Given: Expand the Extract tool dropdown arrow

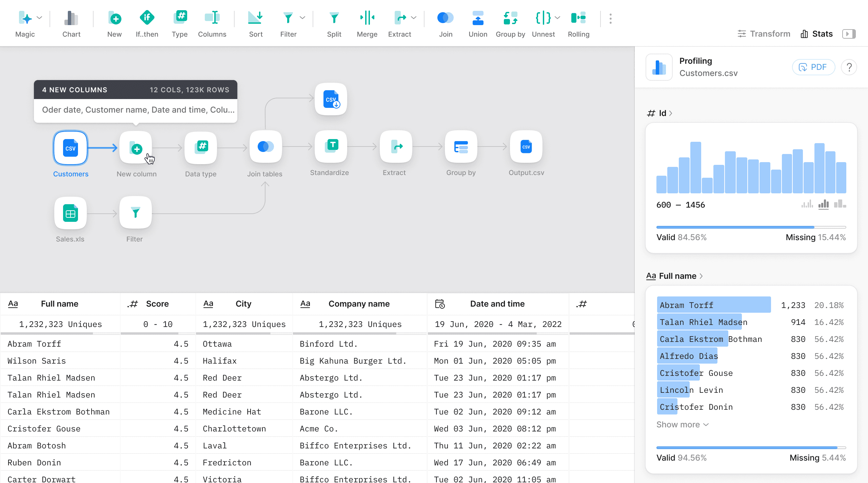Looking at the screenshot, I should pos(414,18).
